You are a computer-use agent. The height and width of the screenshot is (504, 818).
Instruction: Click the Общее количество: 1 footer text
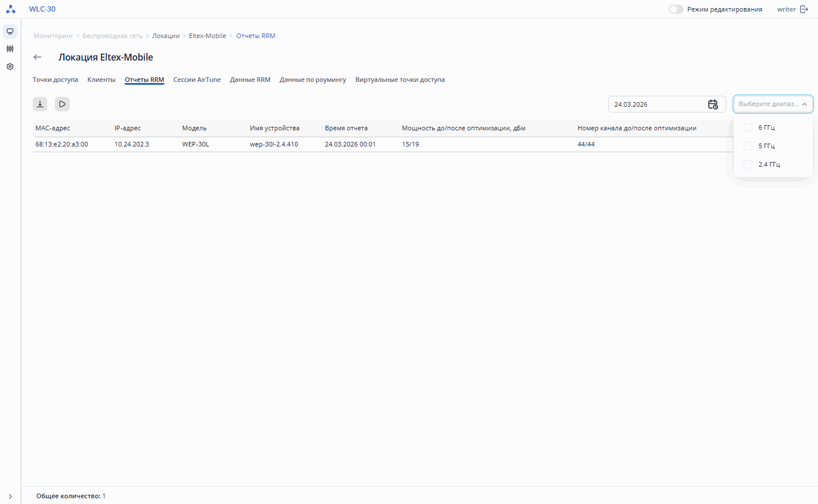[71, 496]
